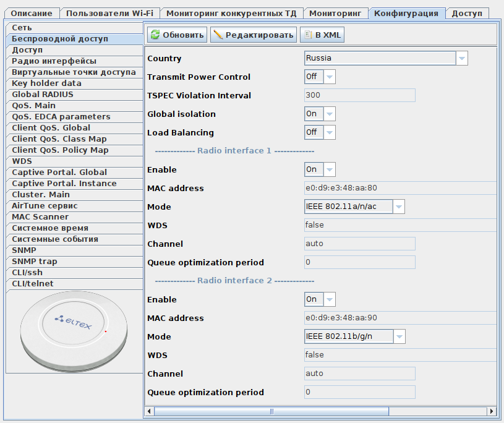Open Transmit Power Control dropdown

click(x=320, y=77)
